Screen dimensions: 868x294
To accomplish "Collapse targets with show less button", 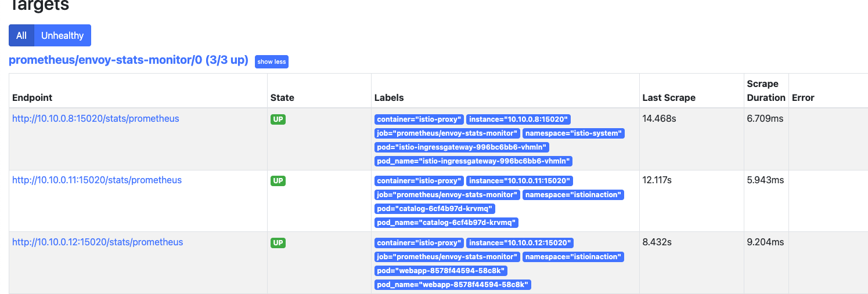I will point(272,61).
